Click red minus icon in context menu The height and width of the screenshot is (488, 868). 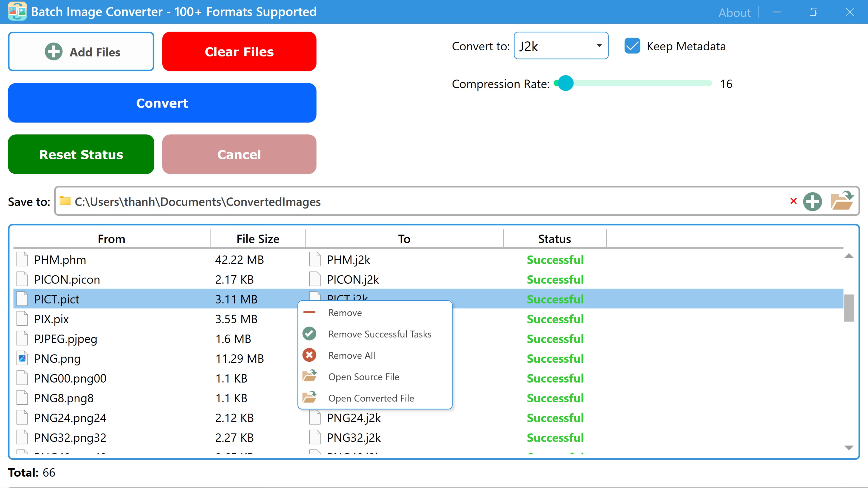coord(309,312)
